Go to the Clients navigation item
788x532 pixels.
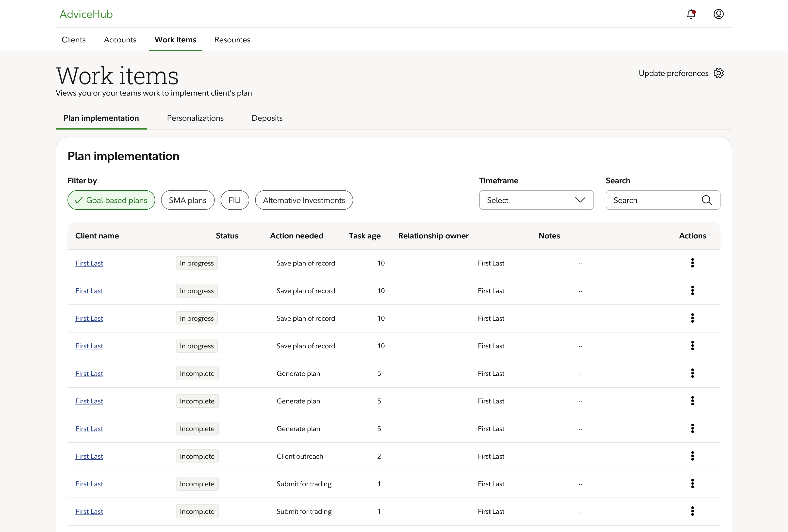click(x=74, y=40)
